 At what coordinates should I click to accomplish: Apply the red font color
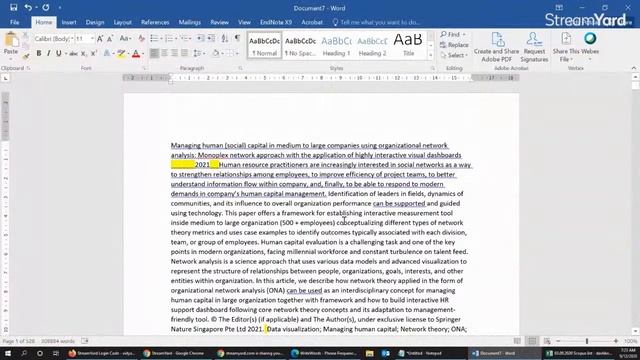[136, 53]
